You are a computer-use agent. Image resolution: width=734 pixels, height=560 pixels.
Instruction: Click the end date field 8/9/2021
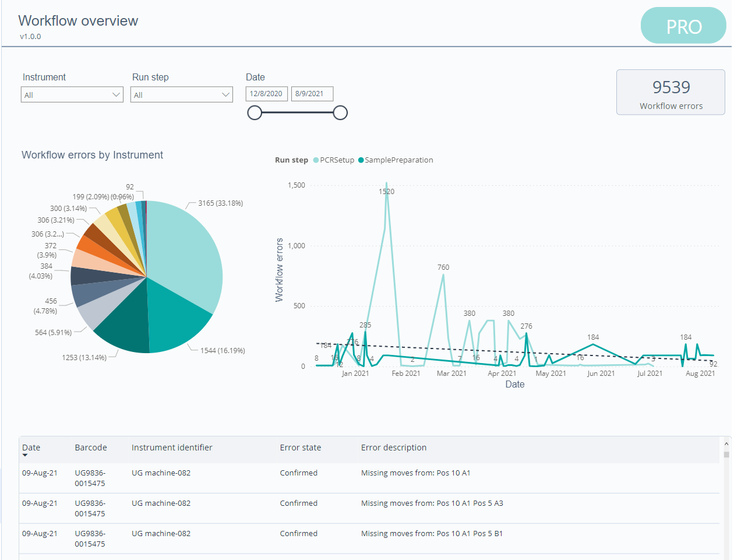click(x=312, y=94)
